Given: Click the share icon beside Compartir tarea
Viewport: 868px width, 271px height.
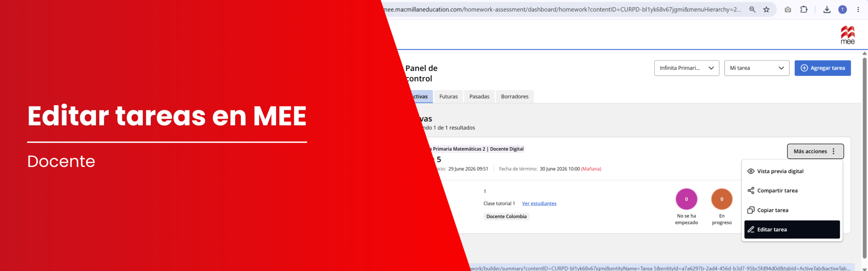Looking at the screenshot, I should coord(751,191).
